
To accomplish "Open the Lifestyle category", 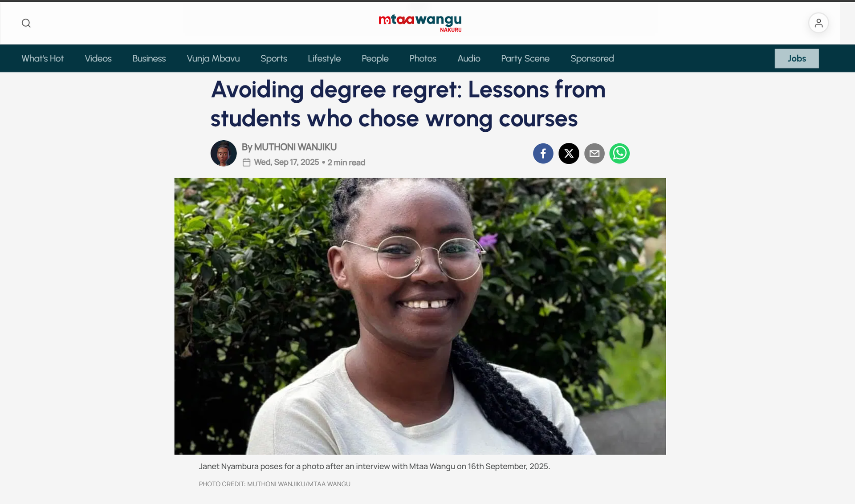I will click(324, 58).
